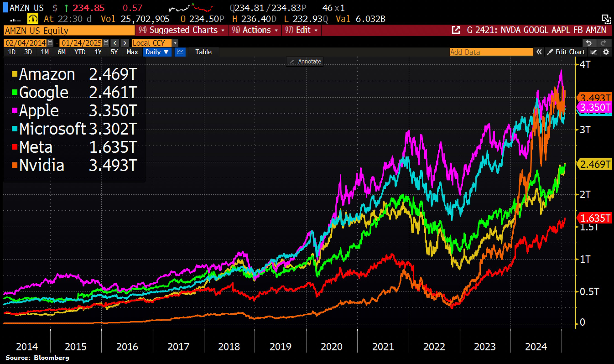
Task: Click the Add Data input field
Action: [x=491, y=52]
